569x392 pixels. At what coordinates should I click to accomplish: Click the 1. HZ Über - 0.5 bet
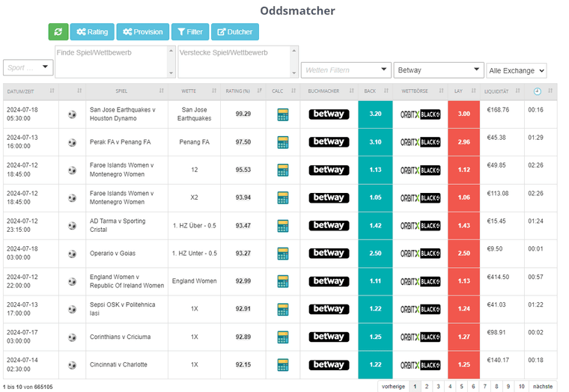click(x=195, y=226)
